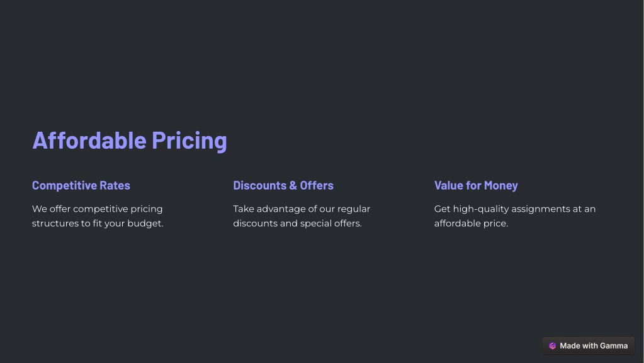Viewport: 644px width, 363px height.
Task: Click text 'affordable price' in last paragraph
Action: (x=470, y=224)
